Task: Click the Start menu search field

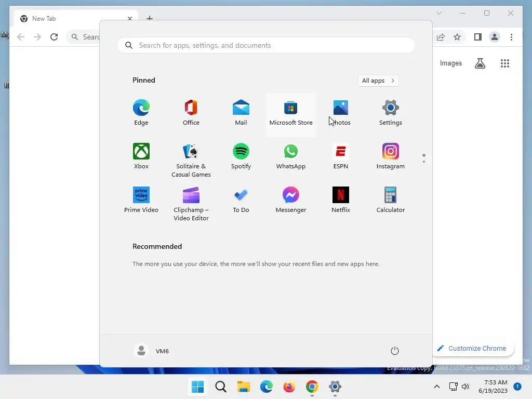Action: click(x=266, y=46)
